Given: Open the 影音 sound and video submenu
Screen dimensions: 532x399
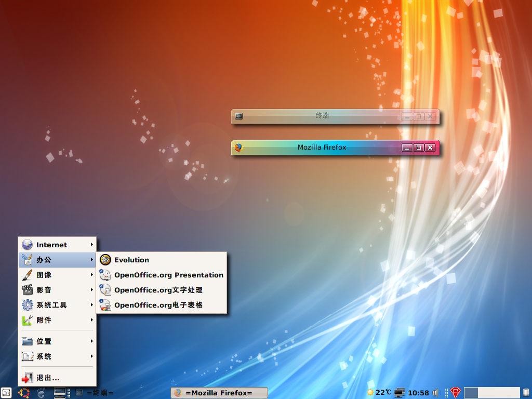Looking at the screenshot, I should [x=57, y=290].
